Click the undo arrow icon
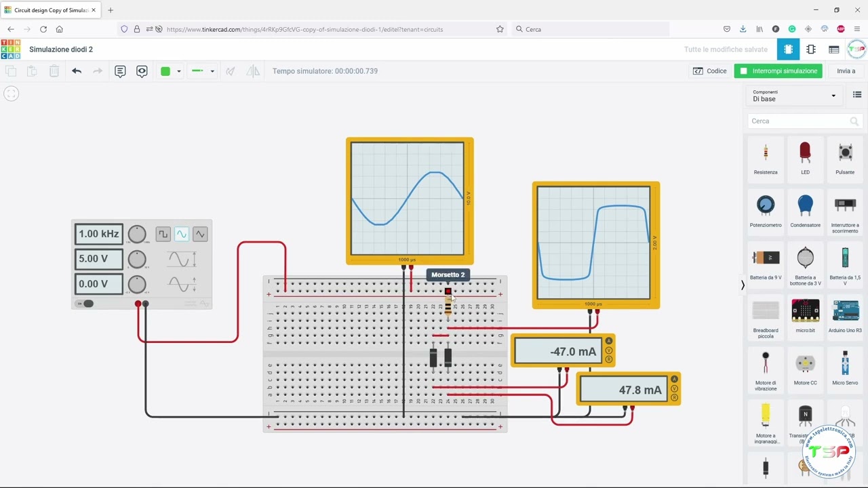 (x=77, y=71)
